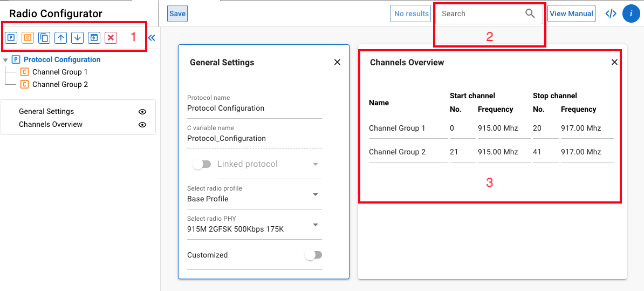Click the add protocol (P) toolbar icon
Image resolution: width=644 pixels, height=291 pixels.
coord(11,38)
